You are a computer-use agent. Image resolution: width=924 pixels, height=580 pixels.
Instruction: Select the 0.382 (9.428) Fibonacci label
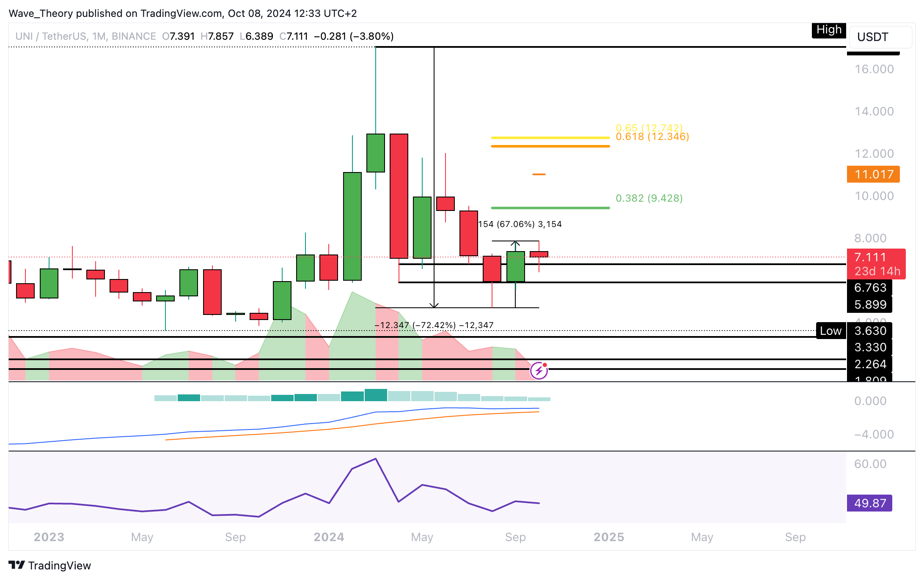tap(649, 198)
